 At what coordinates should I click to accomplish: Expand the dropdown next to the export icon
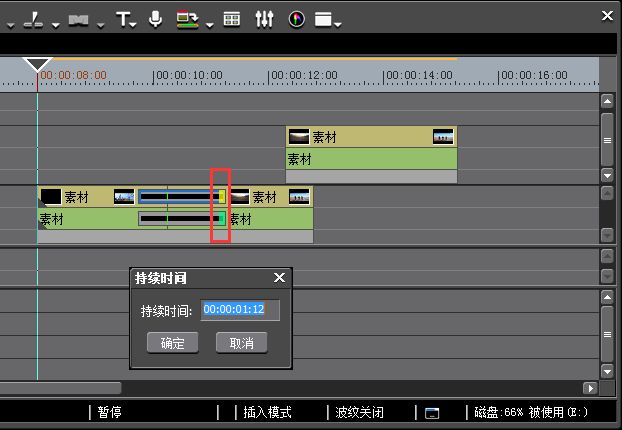(x=209, y=23)
